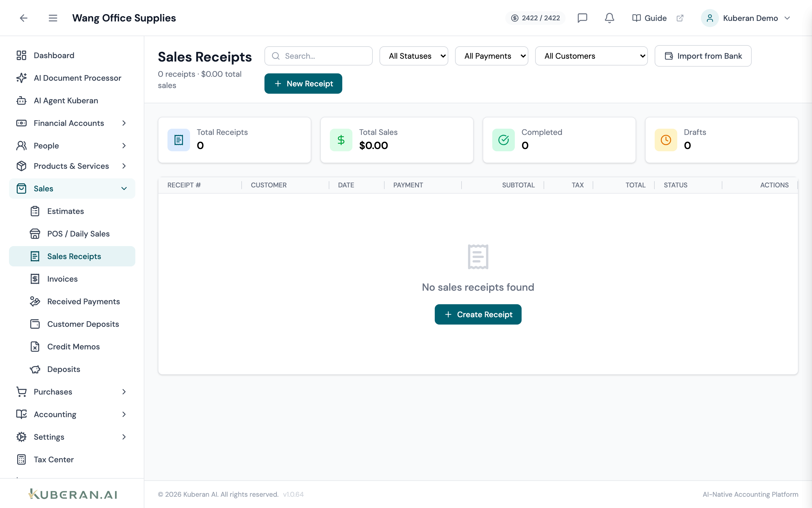Go to Dashboard
This screenshot has height=508, width=812.
click(72, 55)
